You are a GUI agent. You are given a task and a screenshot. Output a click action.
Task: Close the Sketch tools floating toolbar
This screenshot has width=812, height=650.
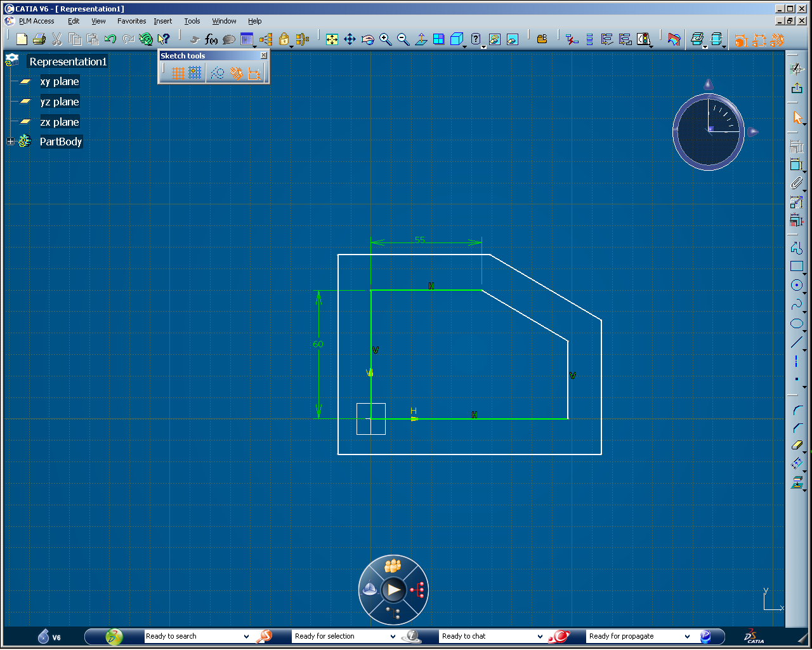coord(264,56)
